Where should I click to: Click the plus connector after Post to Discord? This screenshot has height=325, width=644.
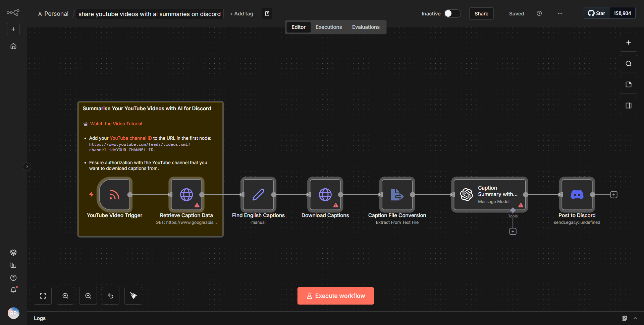pos(614,195)
